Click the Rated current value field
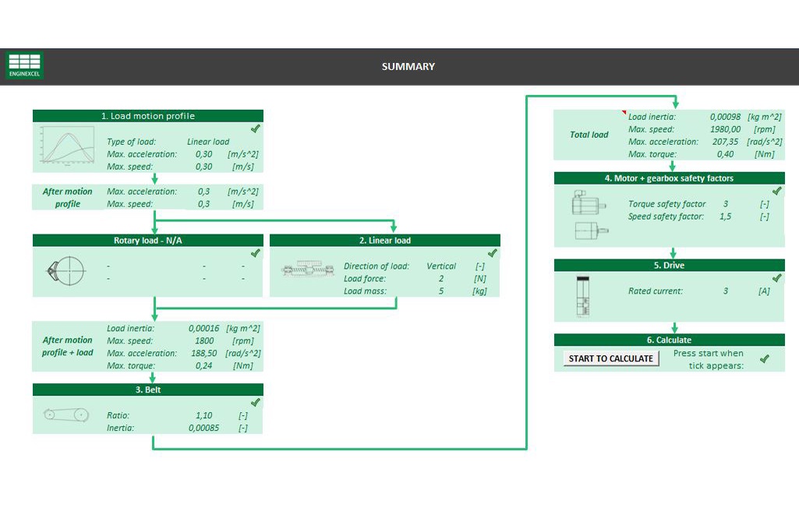The image size is (799, 532). tap(725, 291)
